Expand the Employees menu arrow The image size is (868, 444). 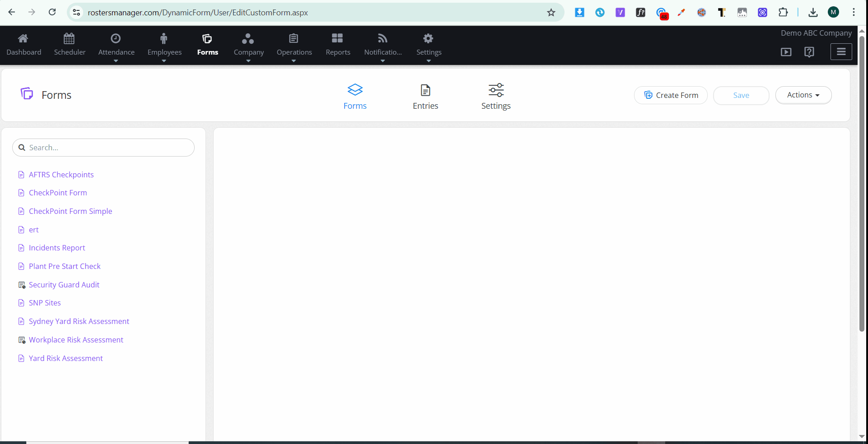tap(164, 61)
